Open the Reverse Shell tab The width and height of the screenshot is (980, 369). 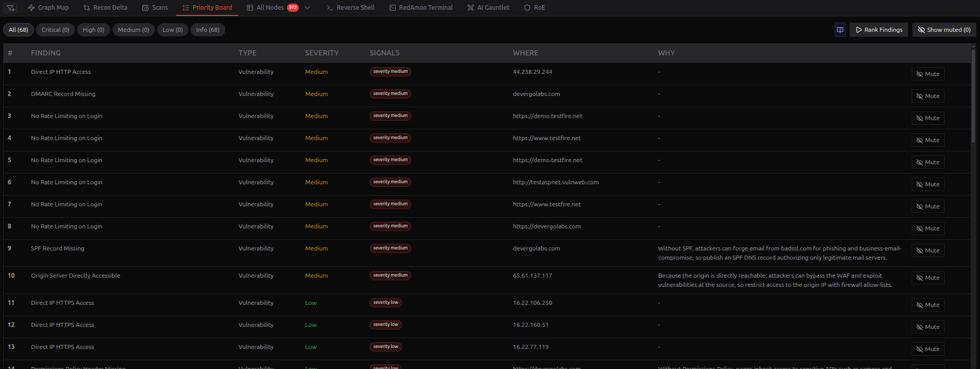click(x=351, y=8)
